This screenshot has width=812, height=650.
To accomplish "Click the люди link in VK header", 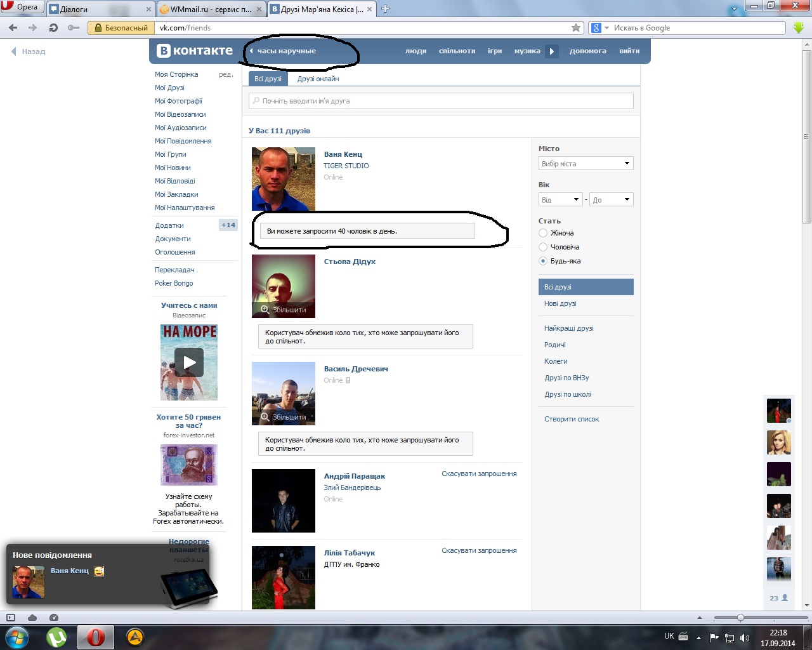I will coord(416,51).
